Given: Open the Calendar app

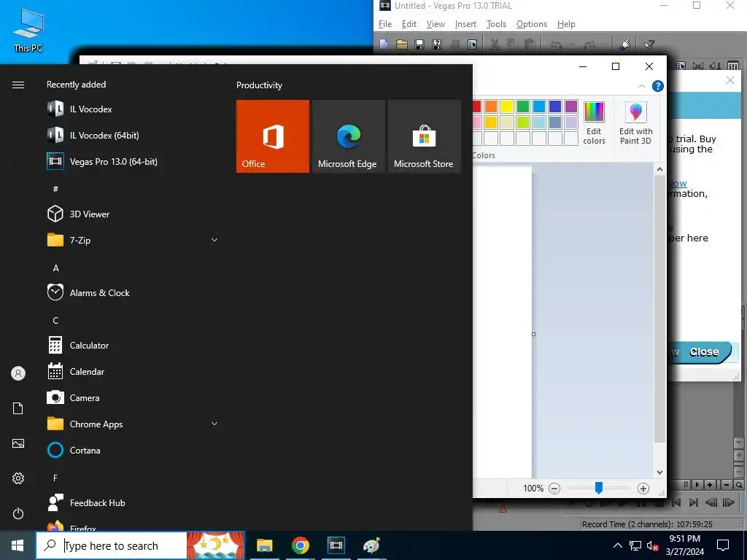Looking at the screenshot, I should click(x=133, y=371).
